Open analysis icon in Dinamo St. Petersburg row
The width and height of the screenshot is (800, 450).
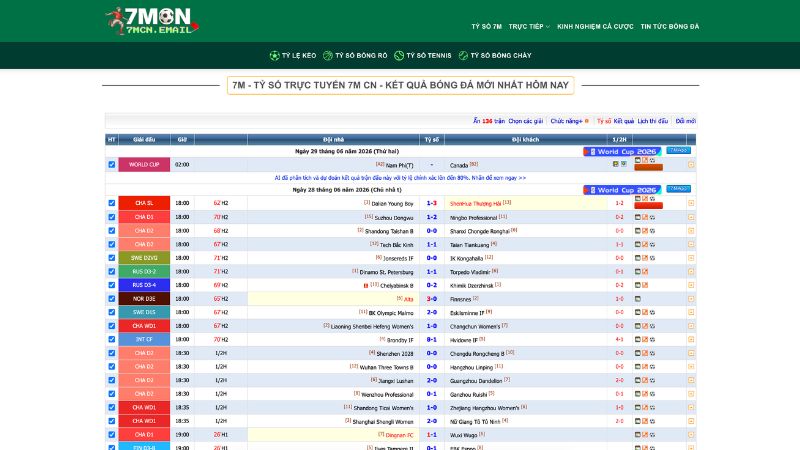(x=638, y=271)
